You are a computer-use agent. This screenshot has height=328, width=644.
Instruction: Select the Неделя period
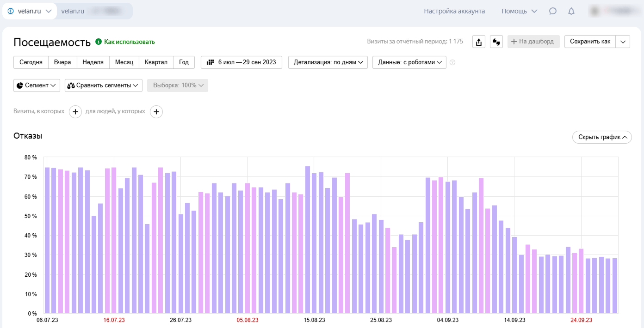click(93, 62)
